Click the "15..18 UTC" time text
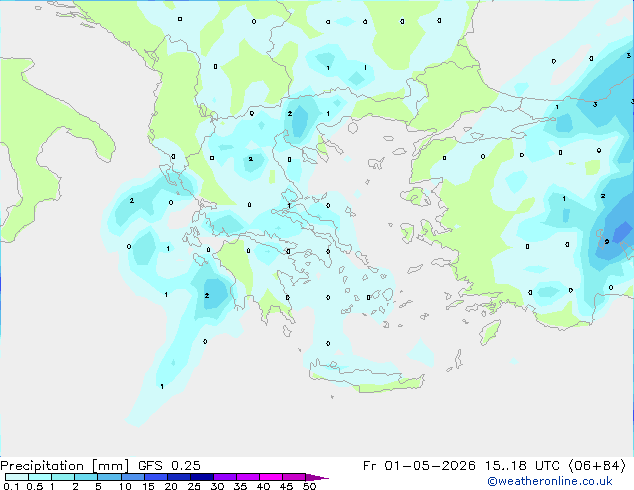The image size is (634, 490). 523,466
